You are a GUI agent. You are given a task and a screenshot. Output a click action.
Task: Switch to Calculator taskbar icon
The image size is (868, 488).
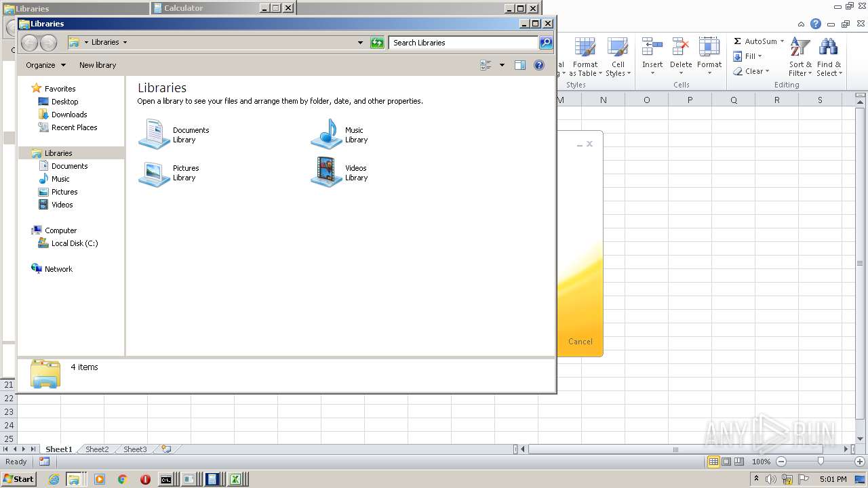tap(212, 479)
